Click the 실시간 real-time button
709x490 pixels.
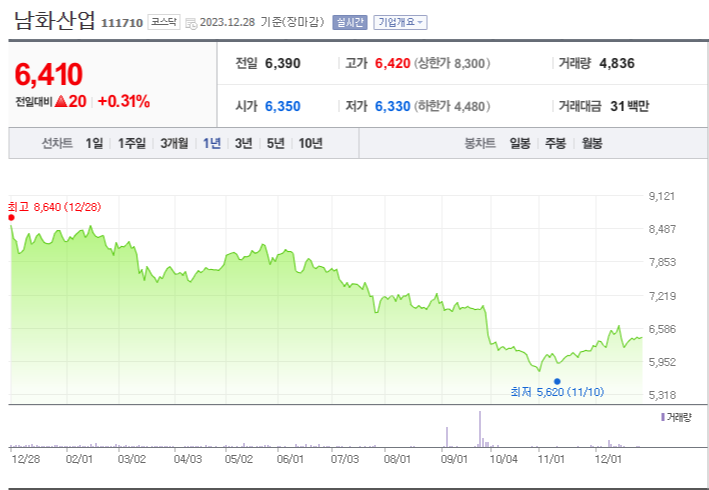click(x=350, y=22)
